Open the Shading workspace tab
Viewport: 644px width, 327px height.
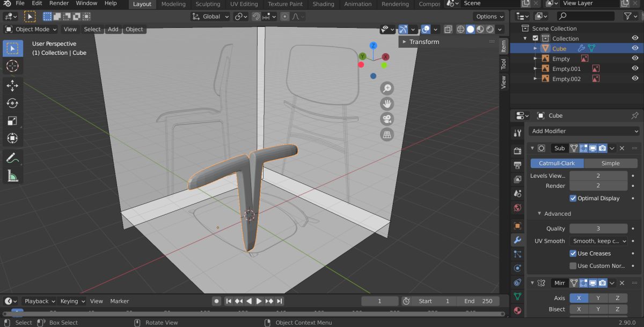click(324, 4)
